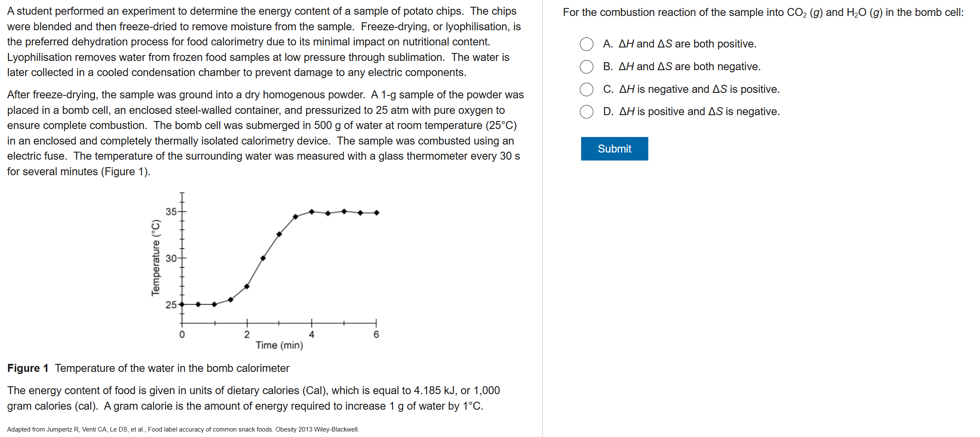Viewport: 980px width, 437px height.
Task: Select radio button for option B
Action: click(586, 67)
